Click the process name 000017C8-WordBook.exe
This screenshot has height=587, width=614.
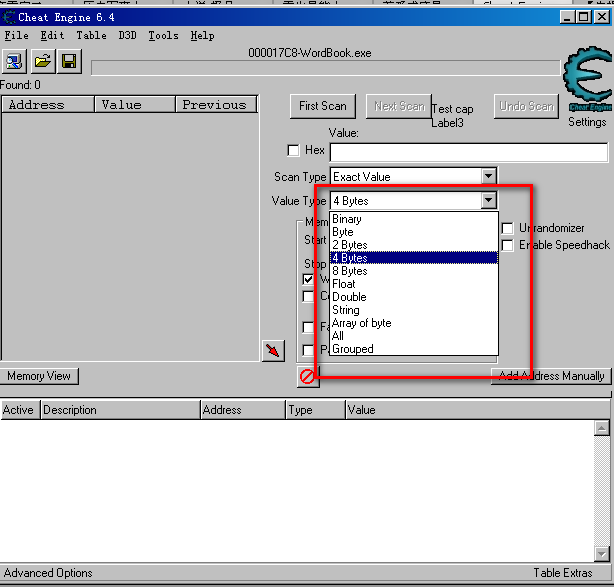pyautogui.click(x=310, y=53)
